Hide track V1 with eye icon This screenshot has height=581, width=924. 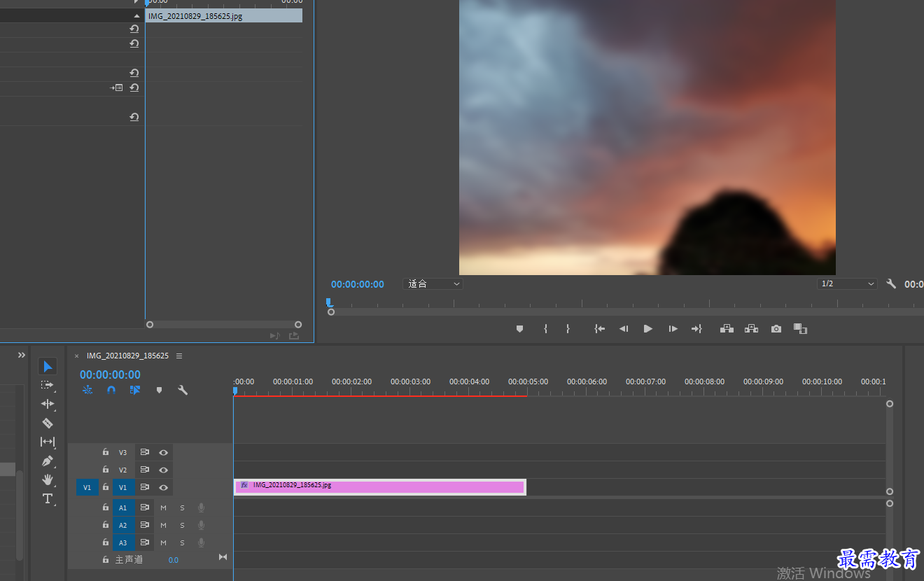click(163, 487)
